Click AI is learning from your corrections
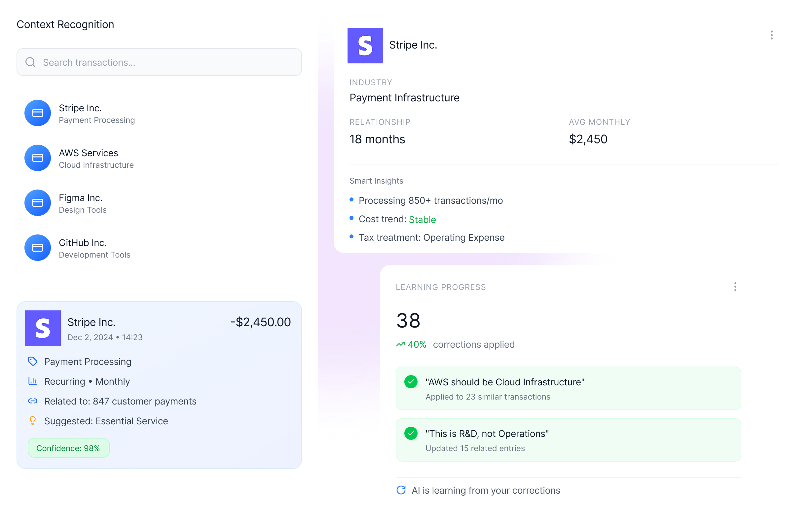 click(486, 490)
